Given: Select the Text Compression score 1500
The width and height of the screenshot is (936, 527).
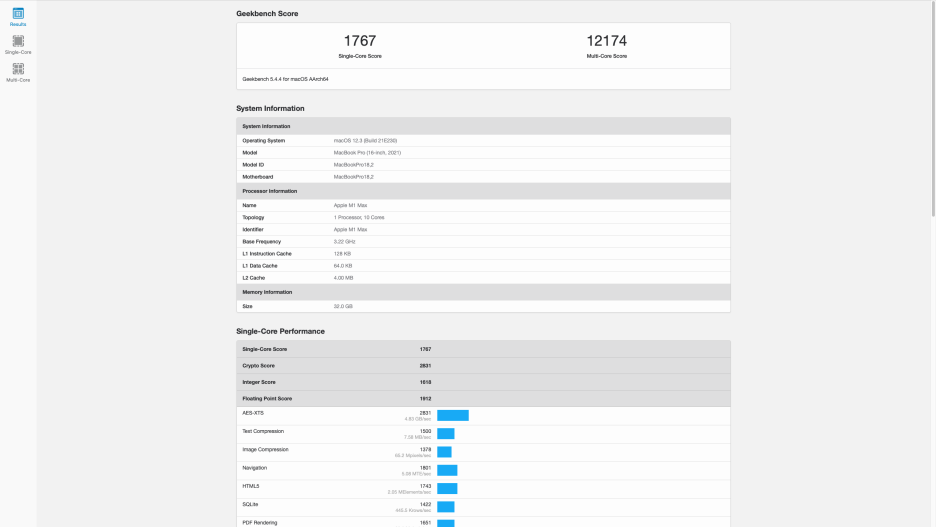Looking at the screenshot, I should coord(425,431).
